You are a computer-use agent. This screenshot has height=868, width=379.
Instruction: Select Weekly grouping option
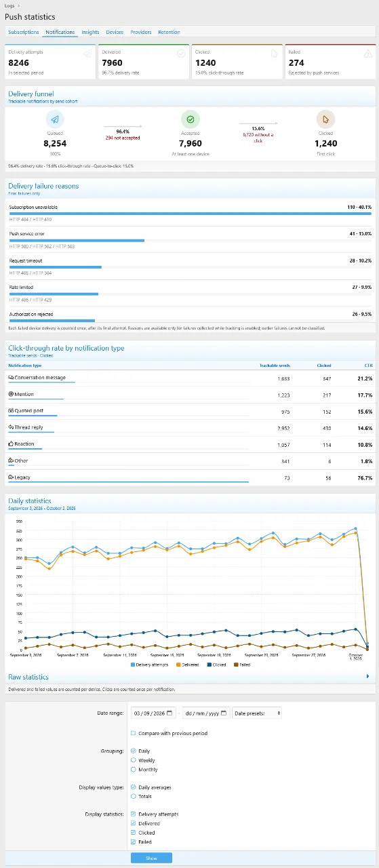pyautogui.click(x=133, y=760)
